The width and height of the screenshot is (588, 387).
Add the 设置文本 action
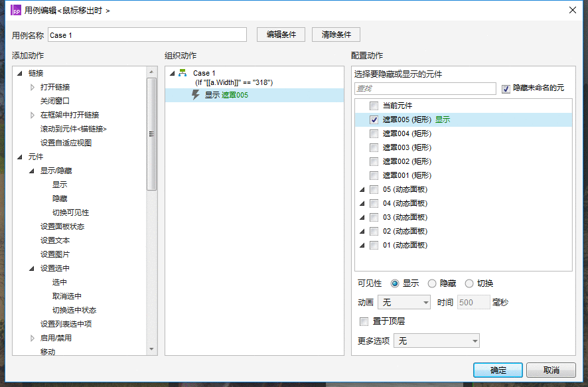click(54, 240)
